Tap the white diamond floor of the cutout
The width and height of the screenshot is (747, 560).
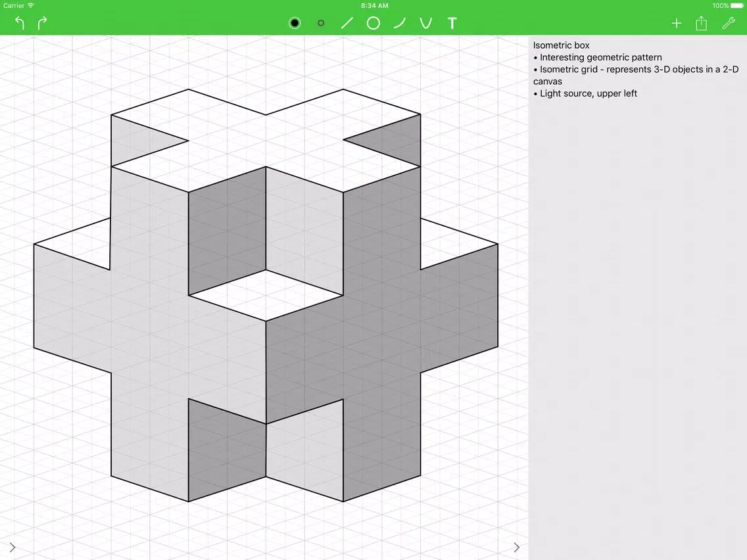tap(266, 295)
